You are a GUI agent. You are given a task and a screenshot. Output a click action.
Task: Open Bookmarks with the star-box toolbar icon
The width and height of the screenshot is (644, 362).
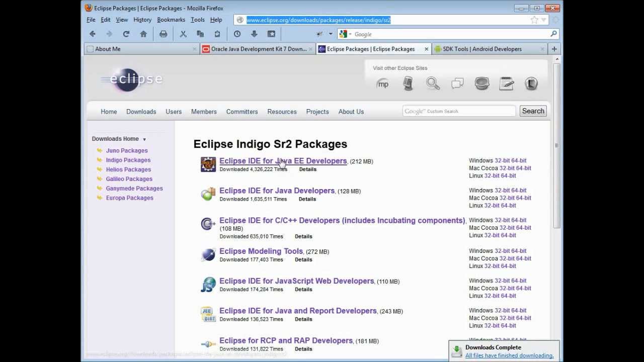pos(271,34)
